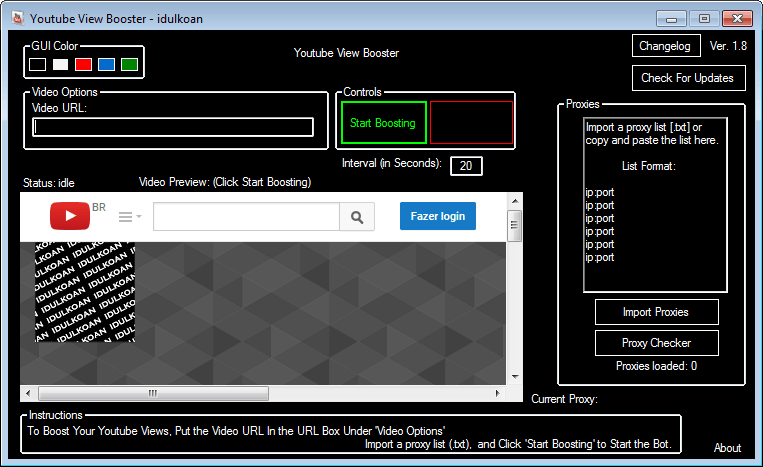763x467 pixels.
Task: Click the 'Ver. 1.8' version text
Action: (728, 46)
